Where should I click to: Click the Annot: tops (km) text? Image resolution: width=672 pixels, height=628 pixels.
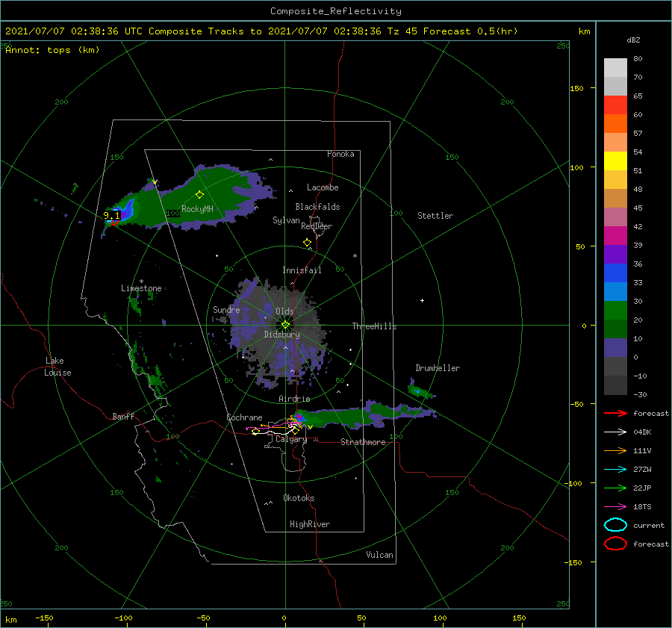[52, 50]
